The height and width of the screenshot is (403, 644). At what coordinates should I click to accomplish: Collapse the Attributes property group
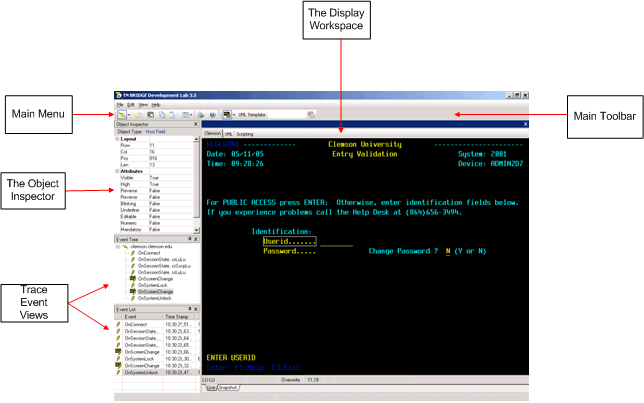117,171
